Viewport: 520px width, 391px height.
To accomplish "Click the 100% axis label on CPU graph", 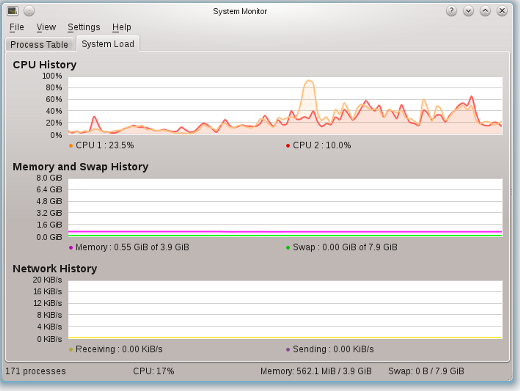I will click(52, 76).
